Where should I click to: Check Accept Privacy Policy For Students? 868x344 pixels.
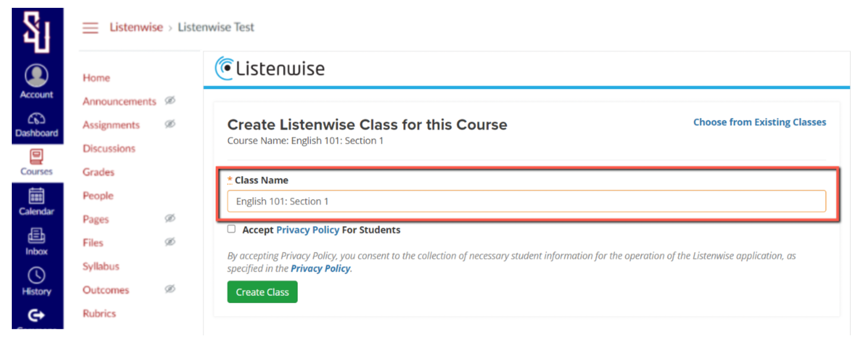point(231,229)
